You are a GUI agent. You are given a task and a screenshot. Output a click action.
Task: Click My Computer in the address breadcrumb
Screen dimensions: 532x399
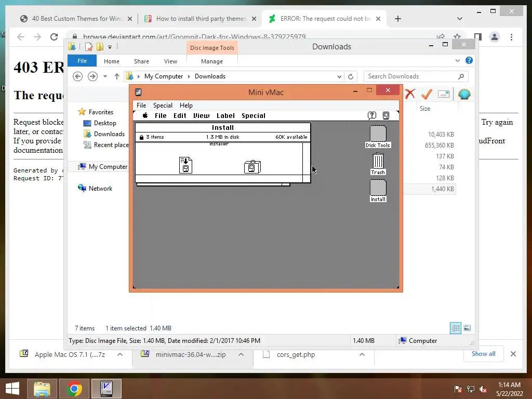point(164,76)
